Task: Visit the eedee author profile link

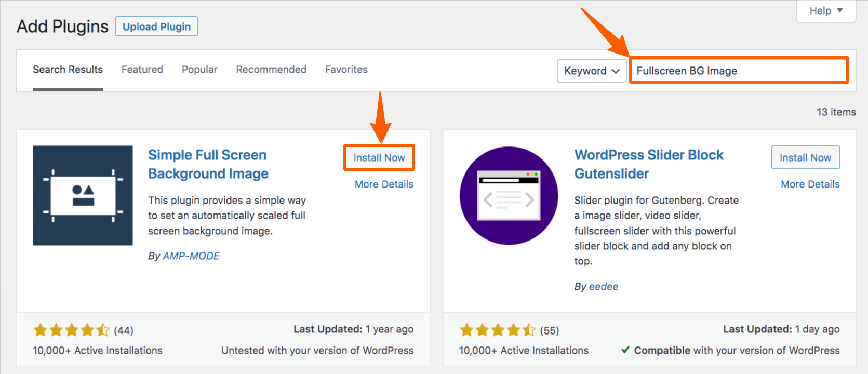Action: point(604,286)
